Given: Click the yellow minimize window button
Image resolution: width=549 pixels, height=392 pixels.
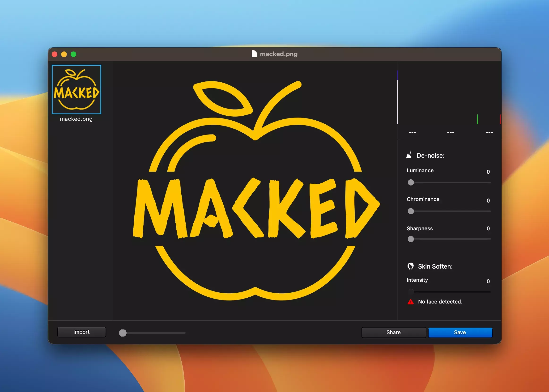Looking at the screenshot, I should pos(64,54).
